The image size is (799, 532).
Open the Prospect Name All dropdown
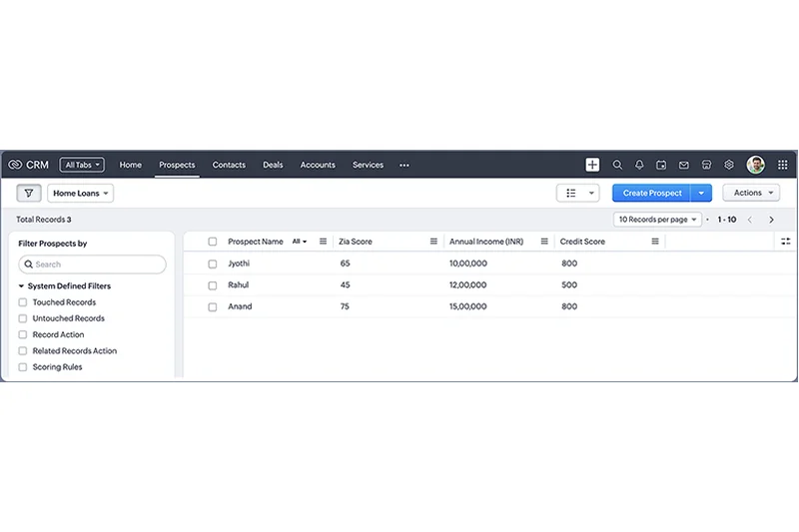pos(299,242)
